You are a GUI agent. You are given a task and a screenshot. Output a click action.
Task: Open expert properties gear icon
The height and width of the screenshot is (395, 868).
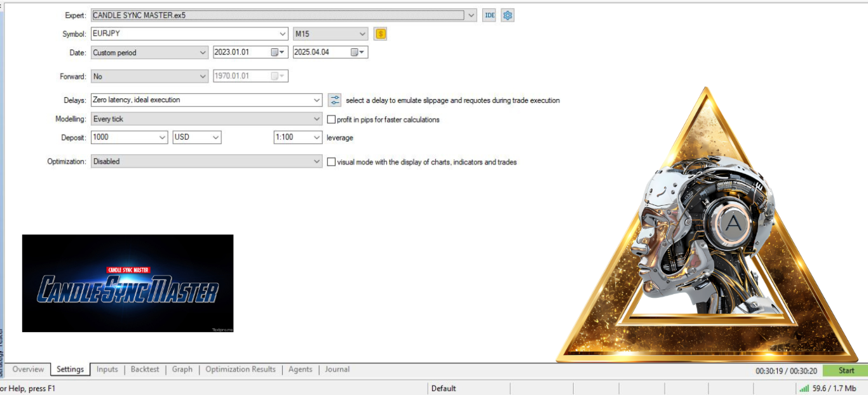507,15
